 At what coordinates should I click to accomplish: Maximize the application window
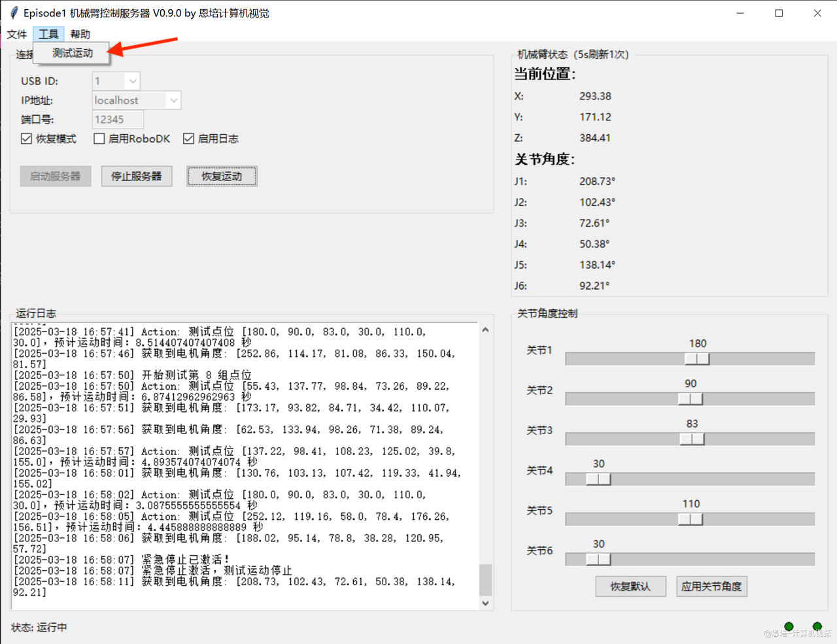[x=779, y=13]
